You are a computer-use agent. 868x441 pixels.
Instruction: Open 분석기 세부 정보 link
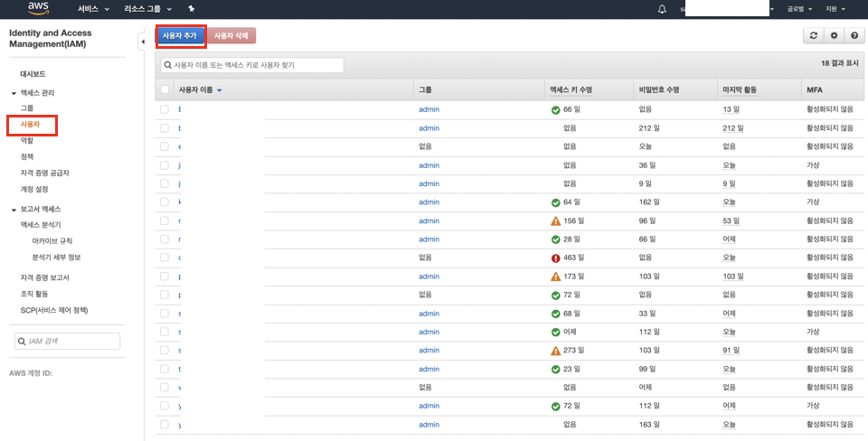56,258
